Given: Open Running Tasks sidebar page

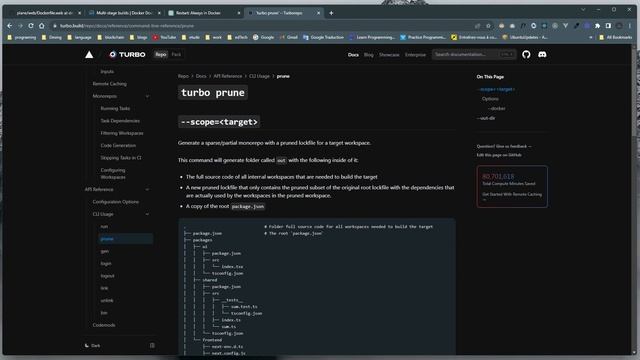Looking at the screenshot, I should click(115, 109).
